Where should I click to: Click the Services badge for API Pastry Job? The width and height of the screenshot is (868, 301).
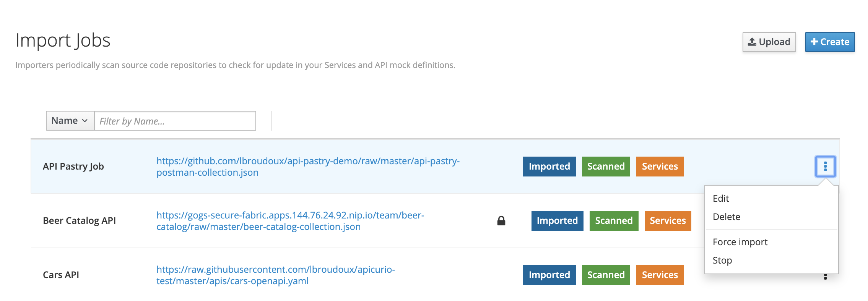click(660, 167)
